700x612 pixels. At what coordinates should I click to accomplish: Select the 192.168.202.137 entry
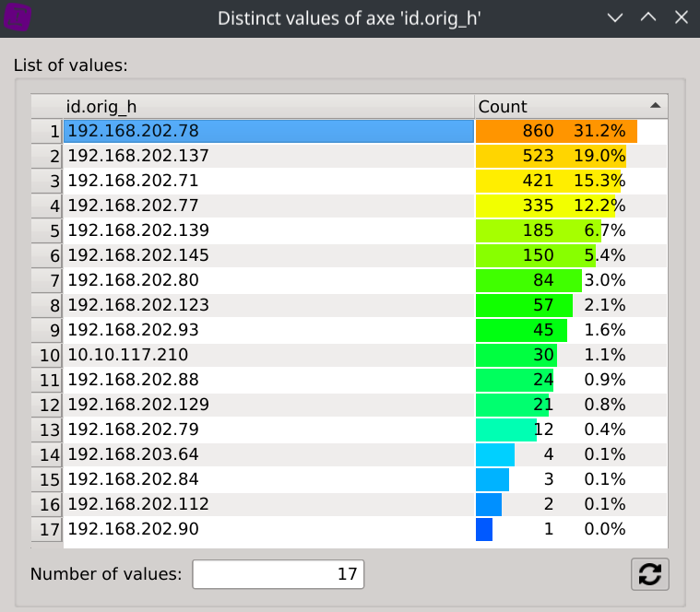pyautogui.click(x=267, y=156)
